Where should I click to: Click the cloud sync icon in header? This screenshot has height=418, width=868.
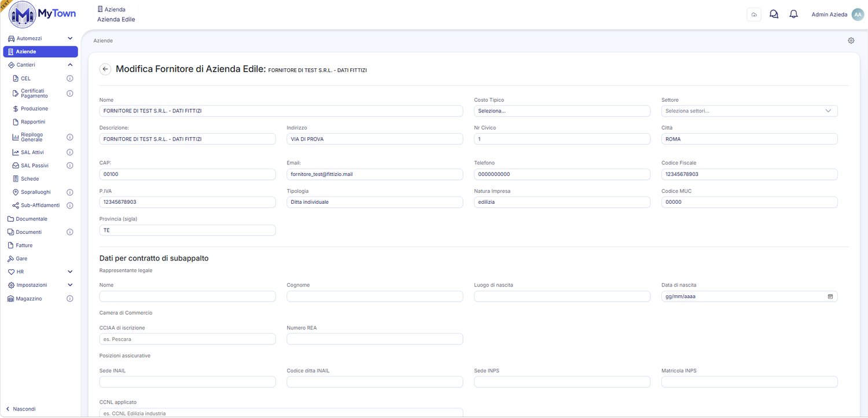pos(754,14)
